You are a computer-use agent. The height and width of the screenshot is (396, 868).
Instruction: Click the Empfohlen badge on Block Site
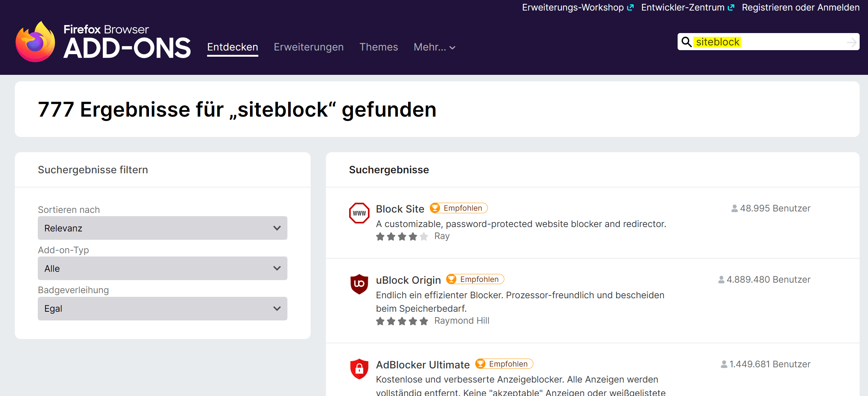tap(459, 208)
